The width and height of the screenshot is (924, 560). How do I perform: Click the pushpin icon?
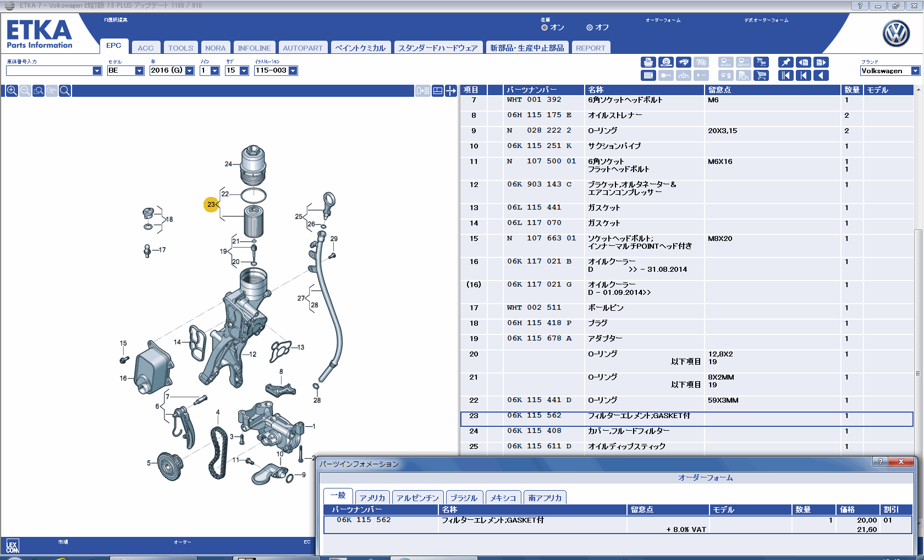(786, 63)
